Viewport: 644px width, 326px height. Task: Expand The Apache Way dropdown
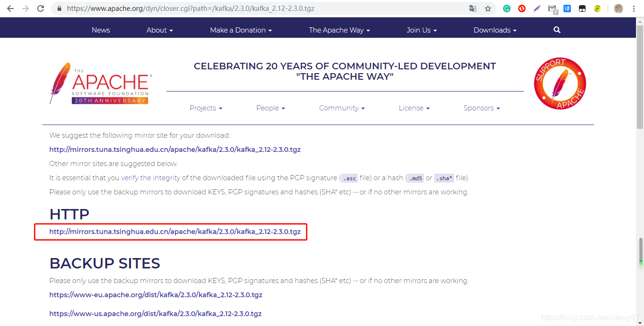coord(339,30)
